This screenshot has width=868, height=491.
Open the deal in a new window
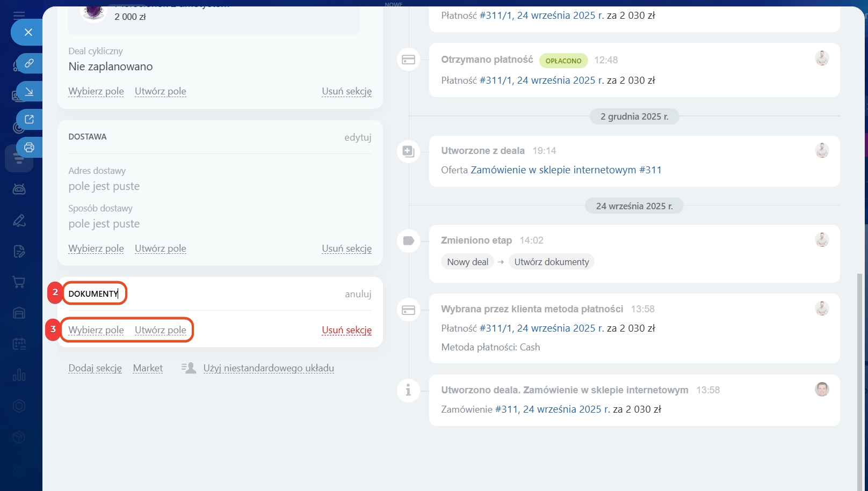point(29,119)
